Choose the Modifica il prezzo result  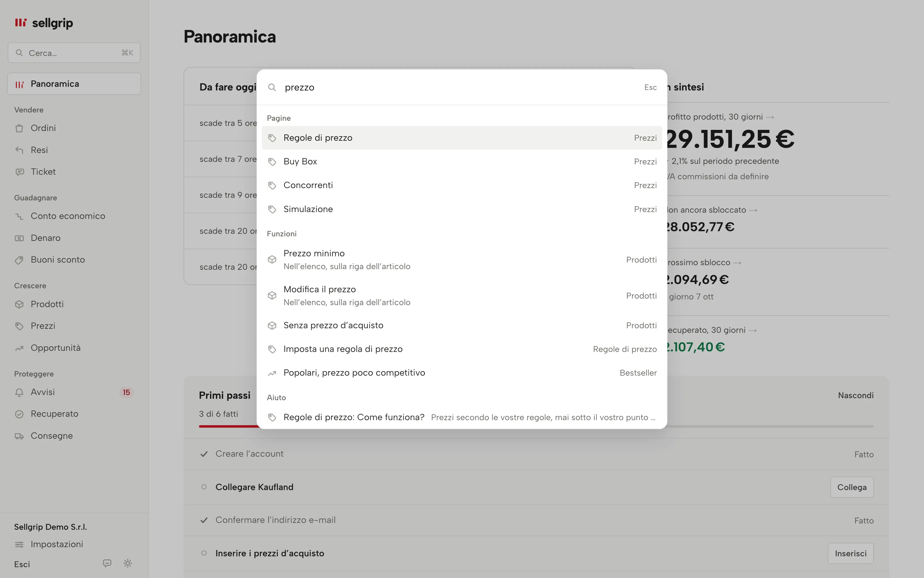point(462,295)
